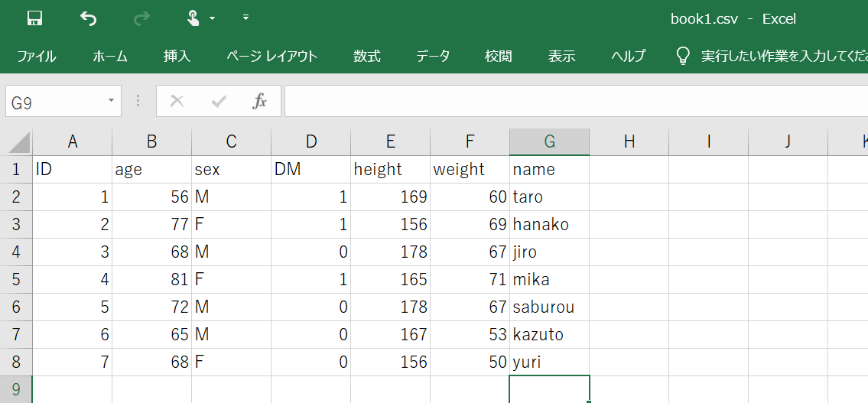Click the Save icon in quick access toolbar
868x403 pixels.
point(34,18)
